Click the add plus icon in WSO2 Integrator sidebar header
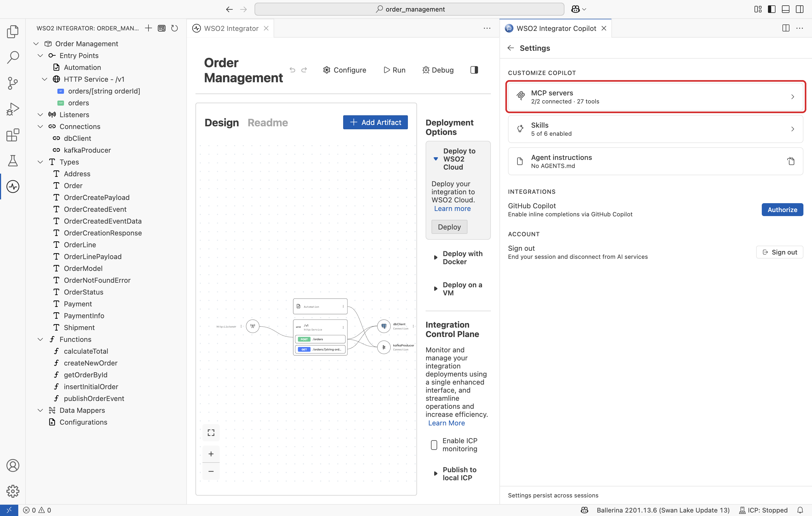The width and height of the screenshot is (812, 516). pyautogui.click(x=148, y=28)
